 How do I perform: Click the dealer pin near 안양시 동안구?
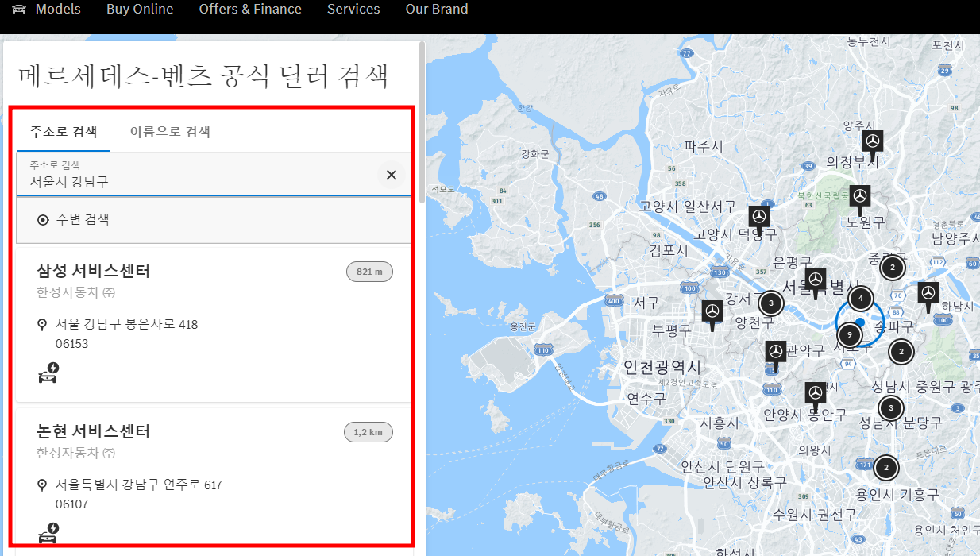point(816,392)
